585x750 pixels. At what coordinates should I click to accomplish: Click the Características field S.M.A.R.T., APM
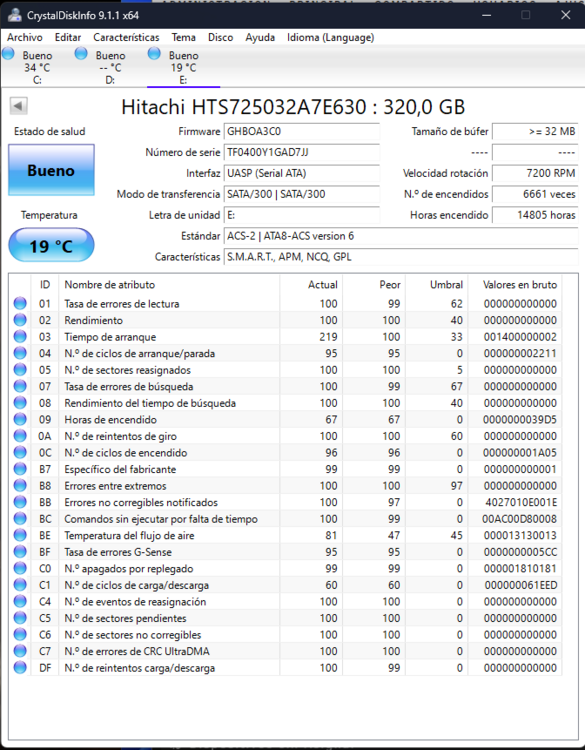(x=401, y=257)
